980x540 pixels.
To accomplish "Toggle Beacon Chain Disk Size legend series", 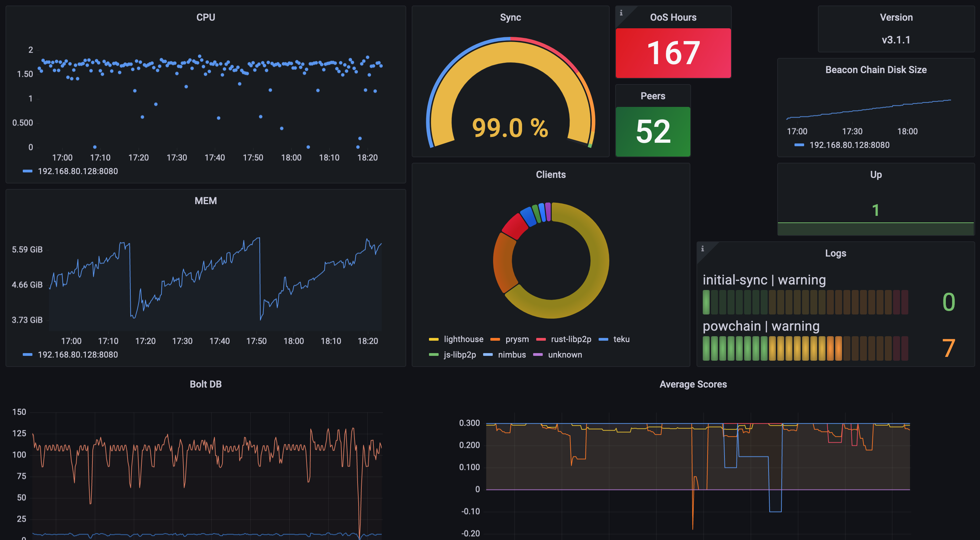I will click(x=849, y=145).
